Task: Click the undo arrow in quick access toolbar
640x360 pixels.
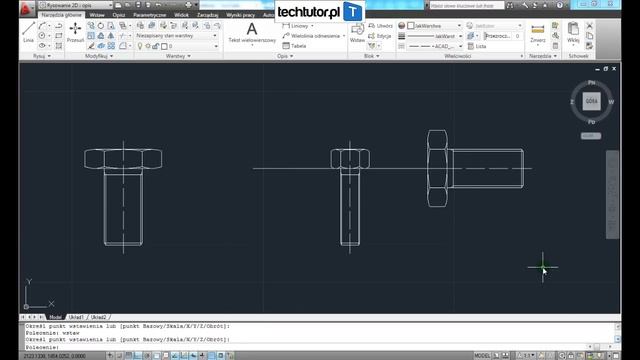Action: click(158, 5)
